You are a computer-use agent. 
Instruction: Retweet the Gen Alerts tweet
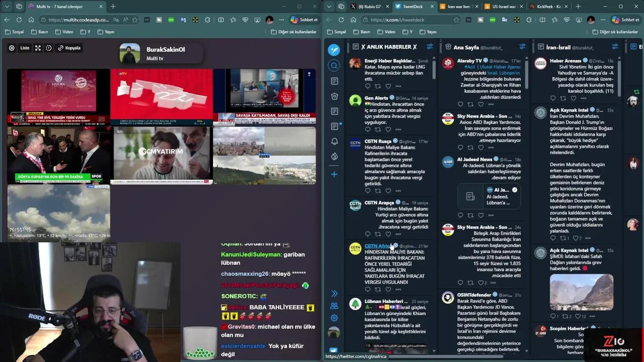[378, 130]
